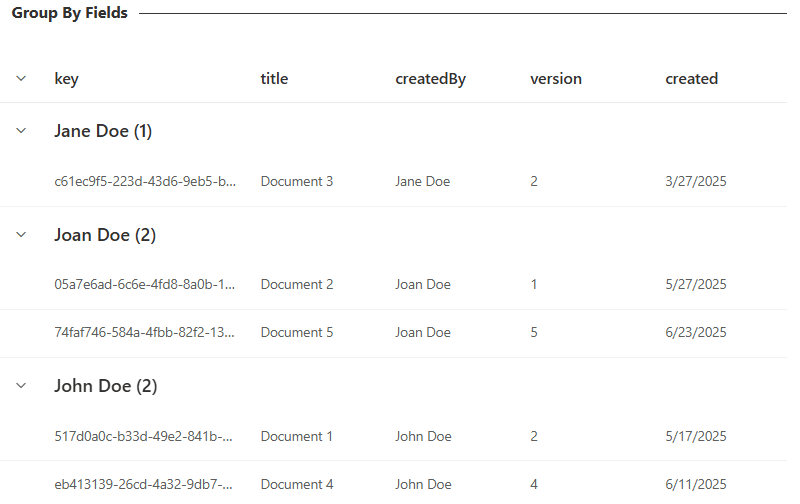Click key starting with 05a7e6ad

[145, 285]
